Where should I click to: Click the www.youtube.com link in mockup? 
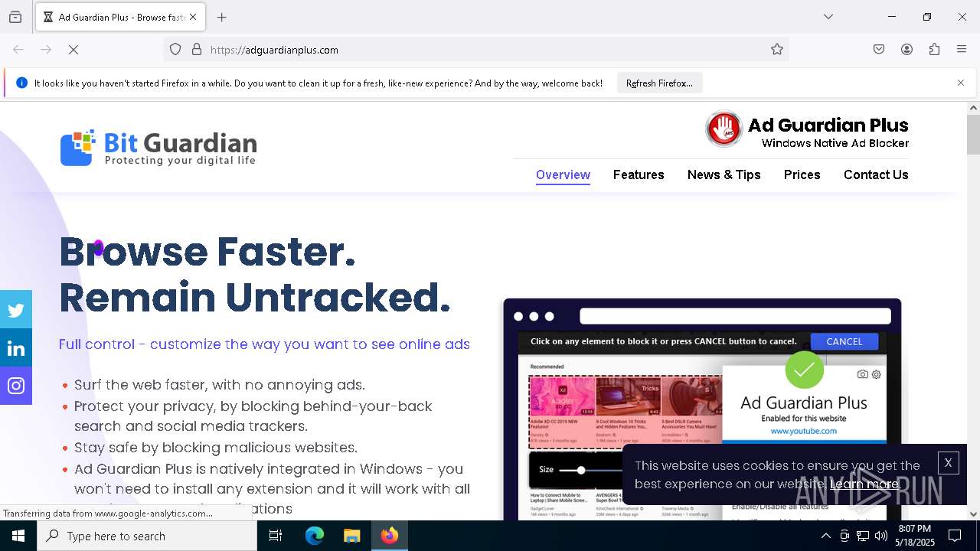[803, 431]
